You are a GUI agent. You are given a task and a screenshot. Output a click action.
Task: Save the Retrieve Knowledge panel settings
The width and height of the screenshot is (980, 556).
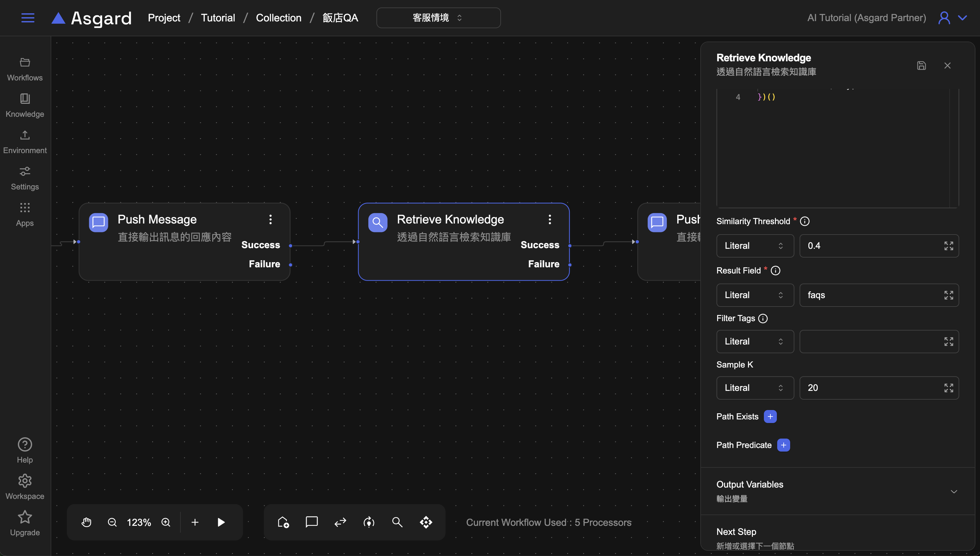pos(921,65)
